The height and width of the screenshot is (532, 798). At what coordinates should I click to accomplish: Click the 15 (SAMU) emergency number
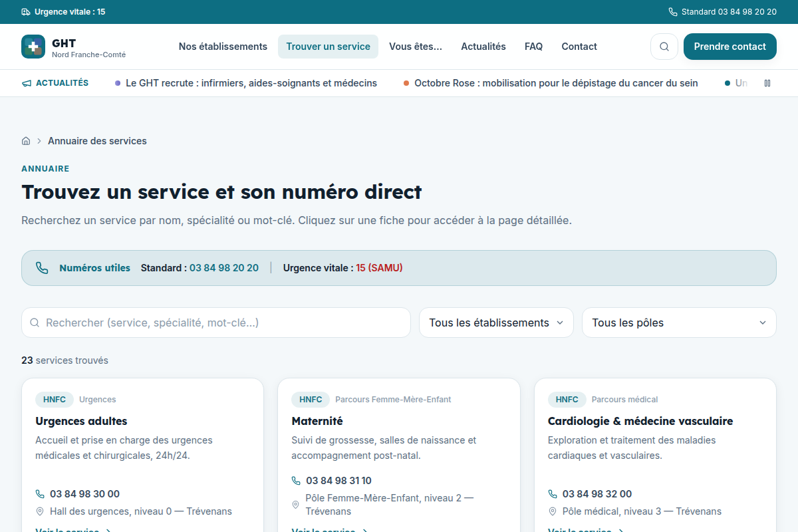coord(379,268)
